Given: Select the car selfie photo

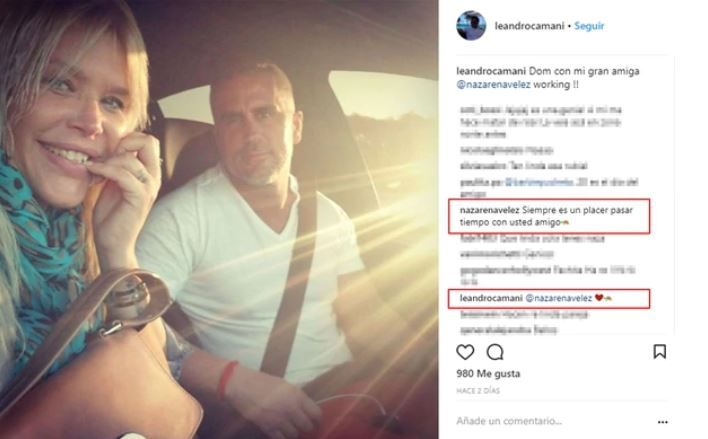Looking at the screenshot, I should coord(219,220).
